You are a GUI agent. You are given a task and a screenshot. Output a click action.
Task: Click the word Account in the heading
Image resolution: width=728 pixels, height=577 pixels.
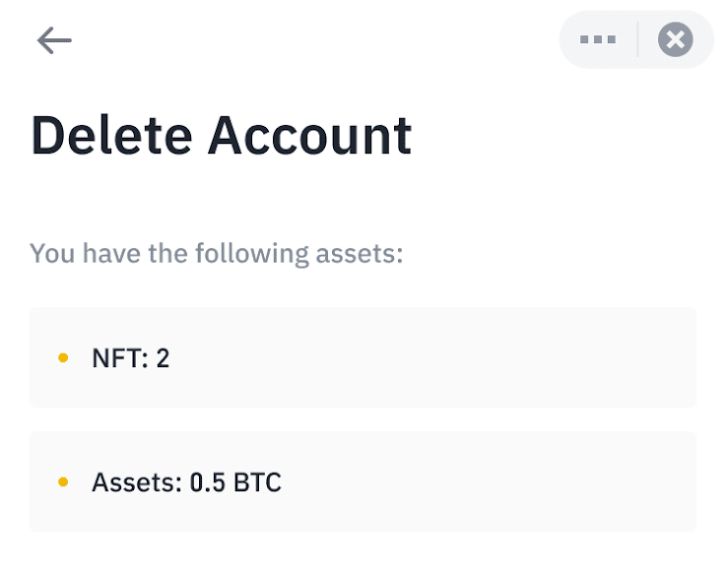(x=309, y=135)
